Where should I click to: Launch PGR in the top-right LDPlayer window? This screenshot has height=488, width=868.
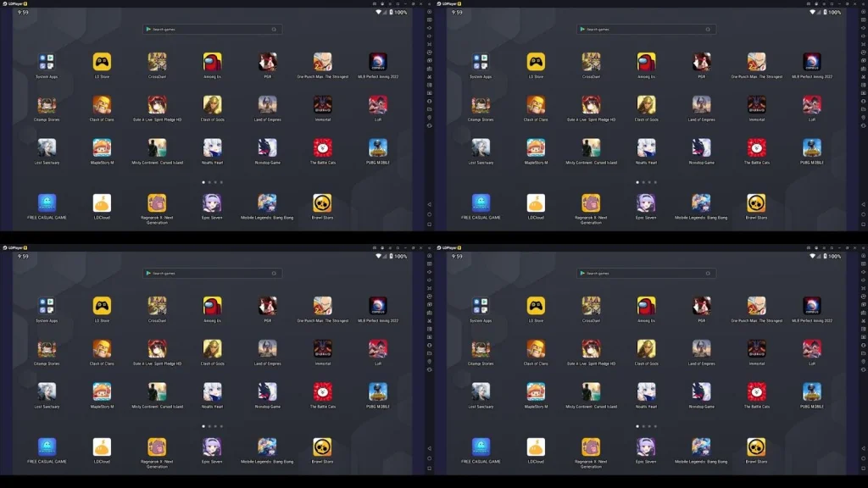[x=701, y=62]
